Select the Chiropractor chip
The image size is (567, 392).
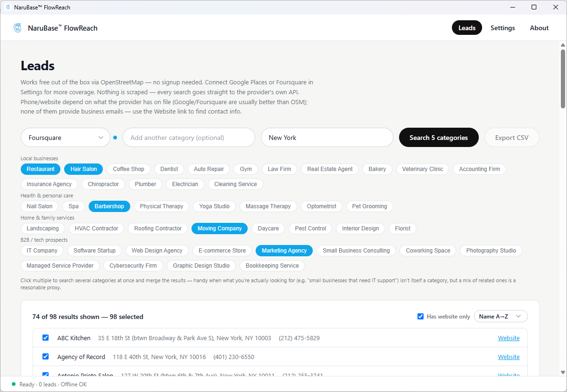pos(103,184)
